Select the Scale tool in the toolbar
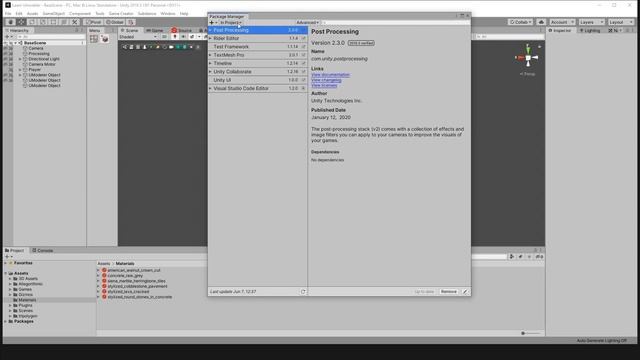Viewport: 640px width, 360px height. tap(42, 22)
